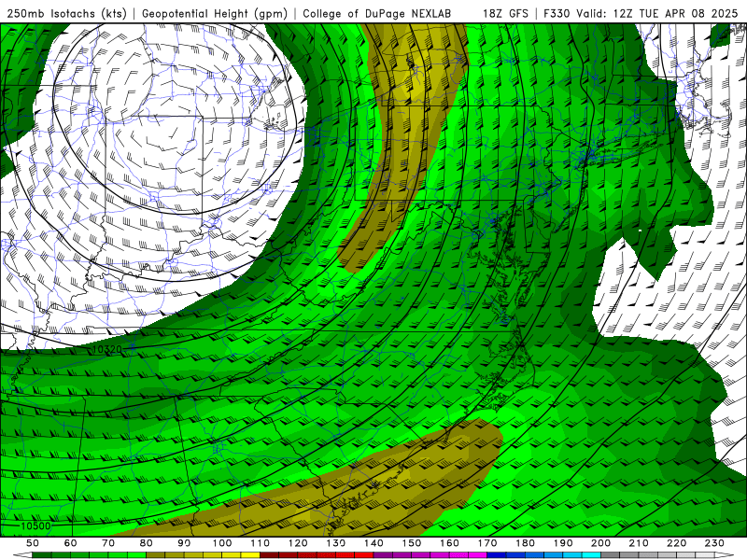
Task: Click the 'F330 Valid: 12Z TUE APR 08 2025' text
Action: [x=641, y=14]
